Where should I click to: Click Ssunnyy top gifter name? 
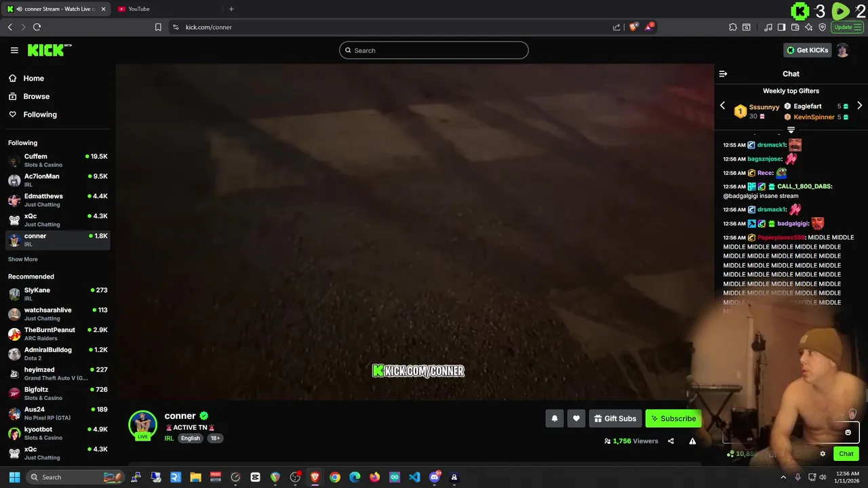[764, 107]
